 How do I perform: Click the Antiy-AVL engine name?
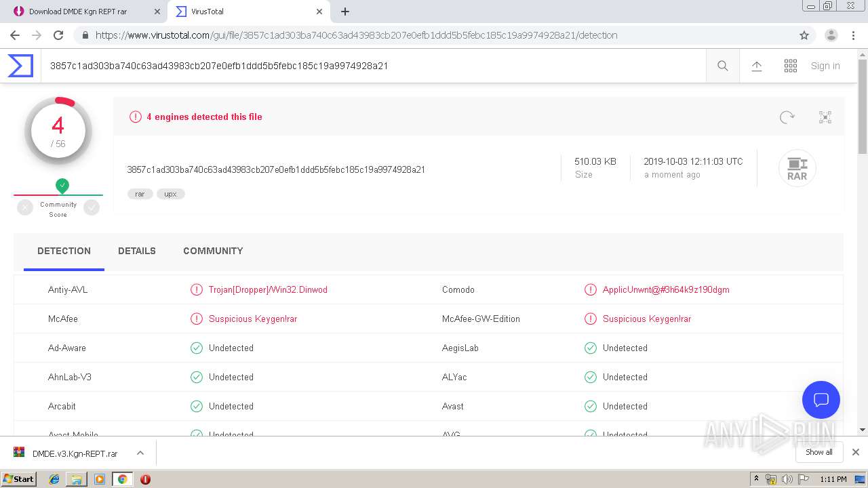click(x=68, y=289)
